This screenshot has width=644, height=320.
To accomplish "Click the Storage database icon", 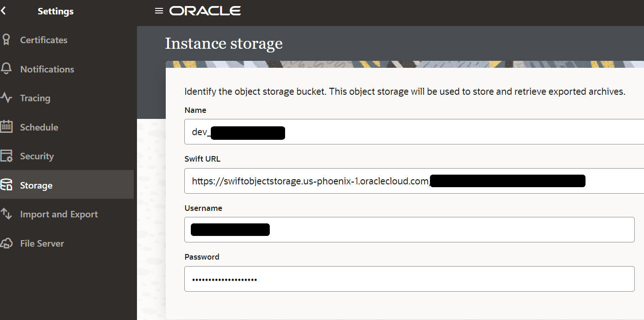I will coord(6,185).
